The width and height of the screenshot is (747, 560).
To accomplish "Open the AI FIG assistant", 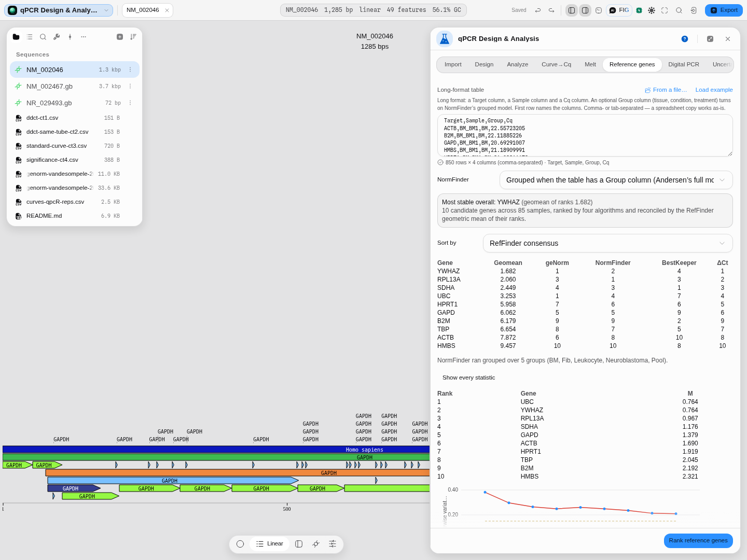I will pyautogui.click(x=619, y=10).
